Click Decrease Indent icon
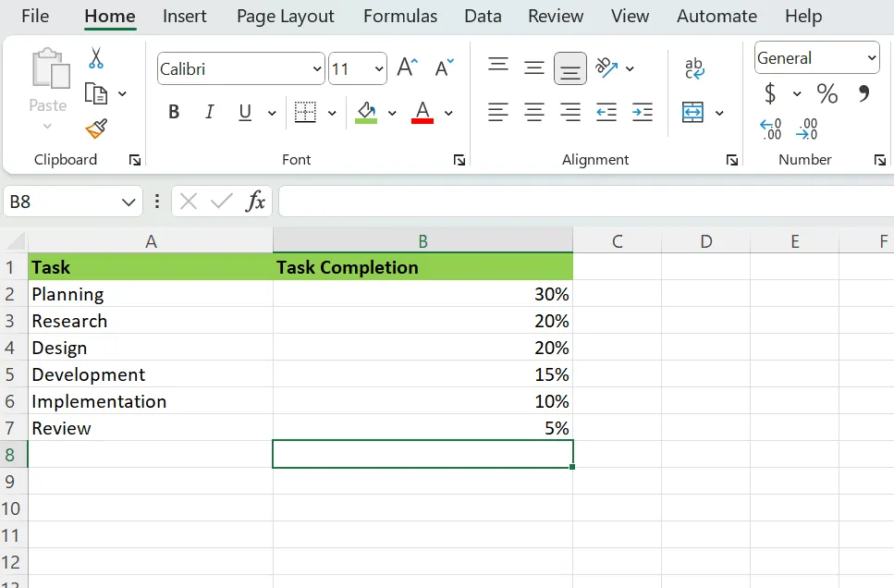This screenshot has height=588, width=894. 606,112
